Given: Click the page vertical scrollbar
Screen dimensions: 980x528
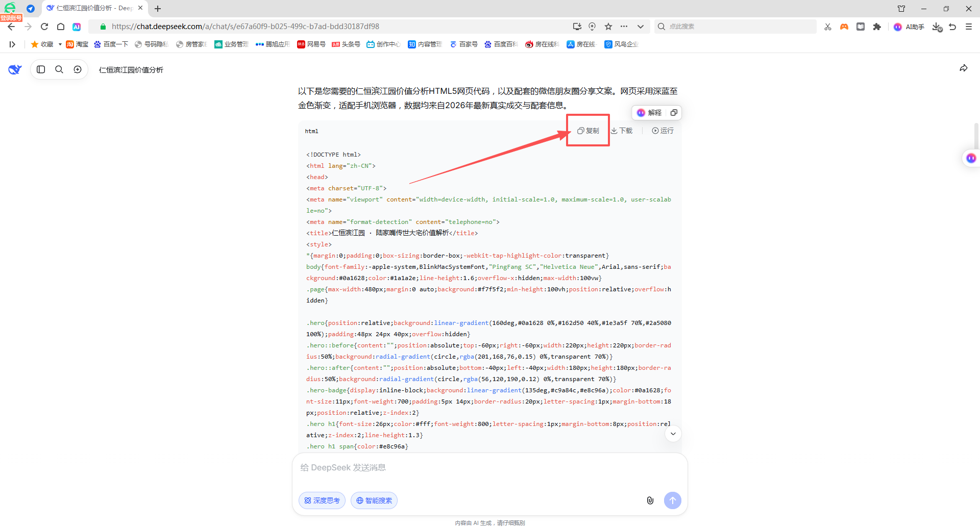Looking at the screenshot, I should pyautogui.click(x=976, y=136).
